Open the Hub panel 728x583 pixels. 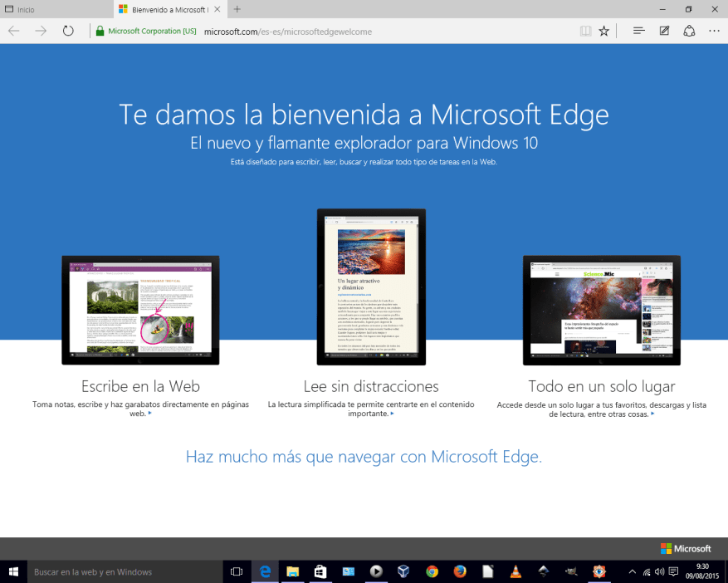click(638, 31)
